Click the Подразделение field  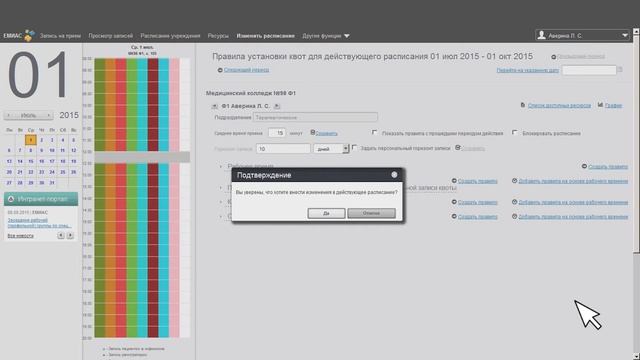(315, 118)
